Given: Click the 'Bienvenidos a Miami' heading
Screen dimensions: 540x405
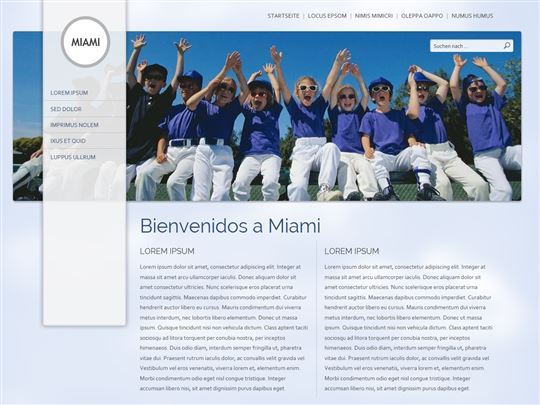Looking at the screenshot, I should pyautogui.click(x=230, y=226).
